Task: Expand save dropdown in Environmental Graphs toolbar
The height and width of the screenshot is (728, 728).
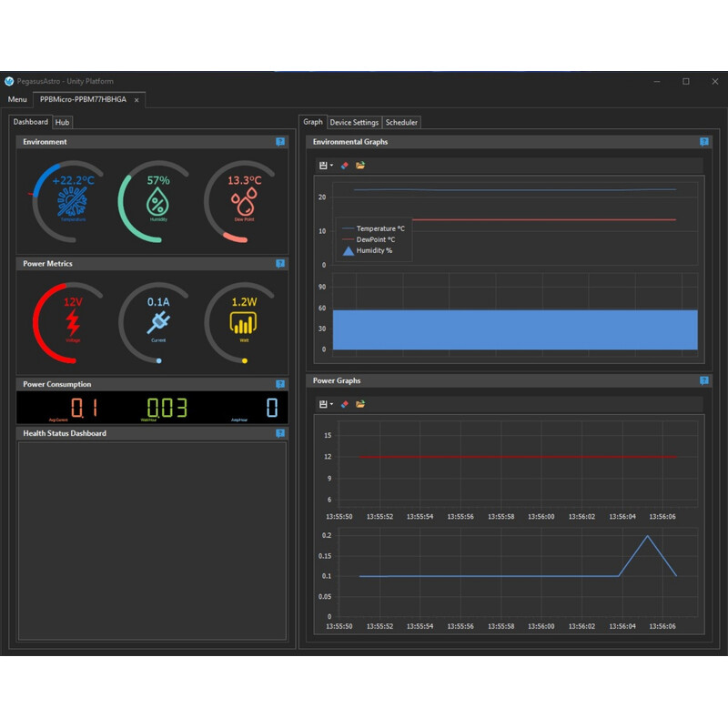Action: point(326,166)
